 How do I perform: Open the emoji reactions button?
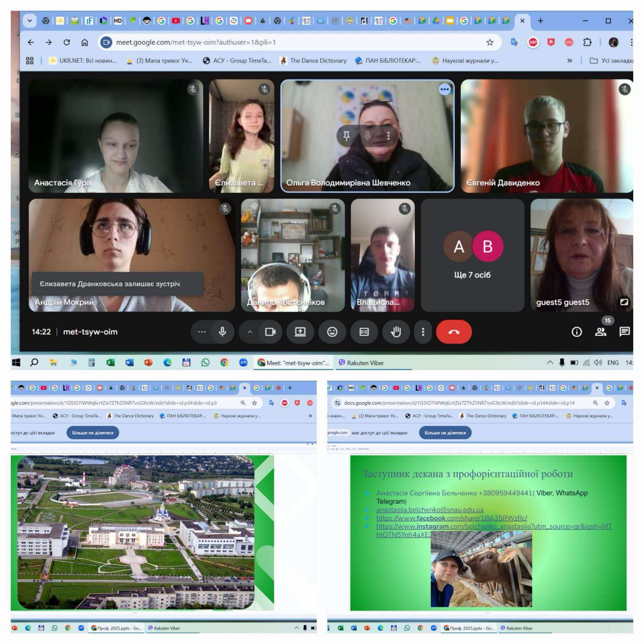(332, 332)
